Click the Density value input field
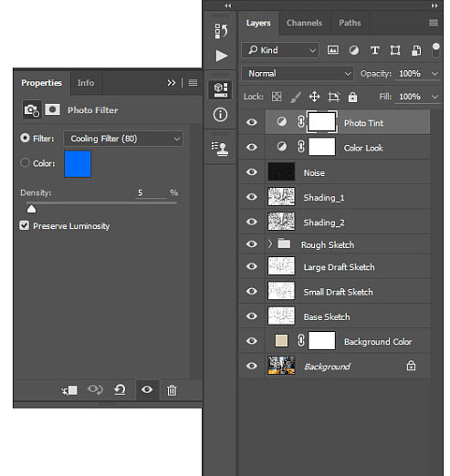Image resolution: width=450 pixels, height=476 pixels. (151, 192)
